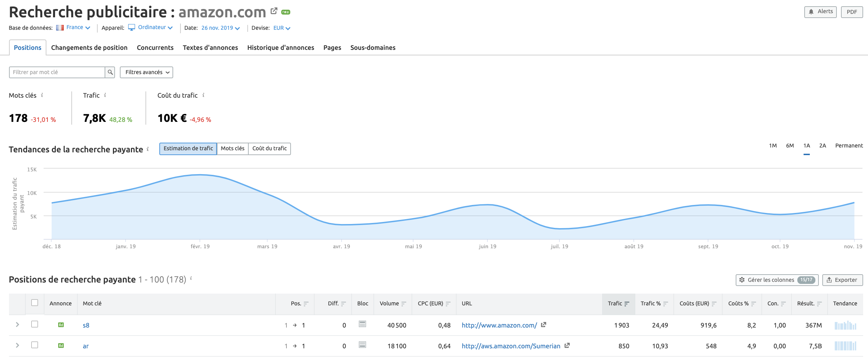The width and height of the screenshot is (868, 358).
Task: Click the Filtrer par mot clé input field
Action: click(57, 72)
